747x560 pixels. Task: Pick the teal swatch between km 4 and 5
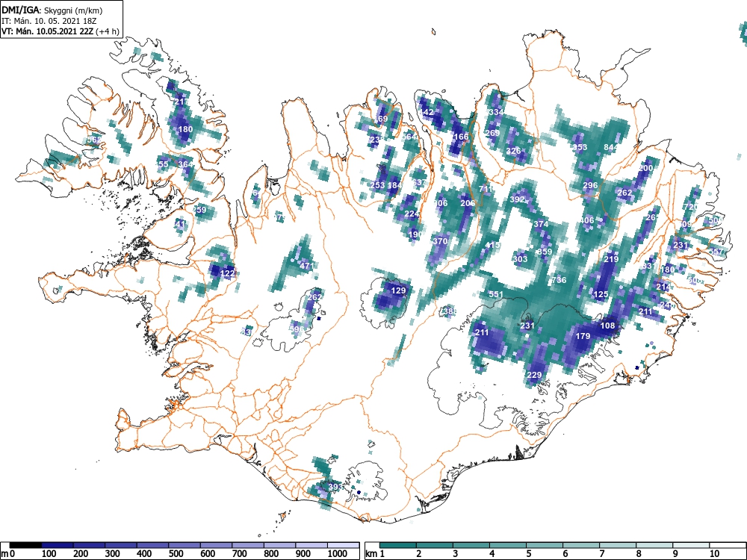point(508,545)
